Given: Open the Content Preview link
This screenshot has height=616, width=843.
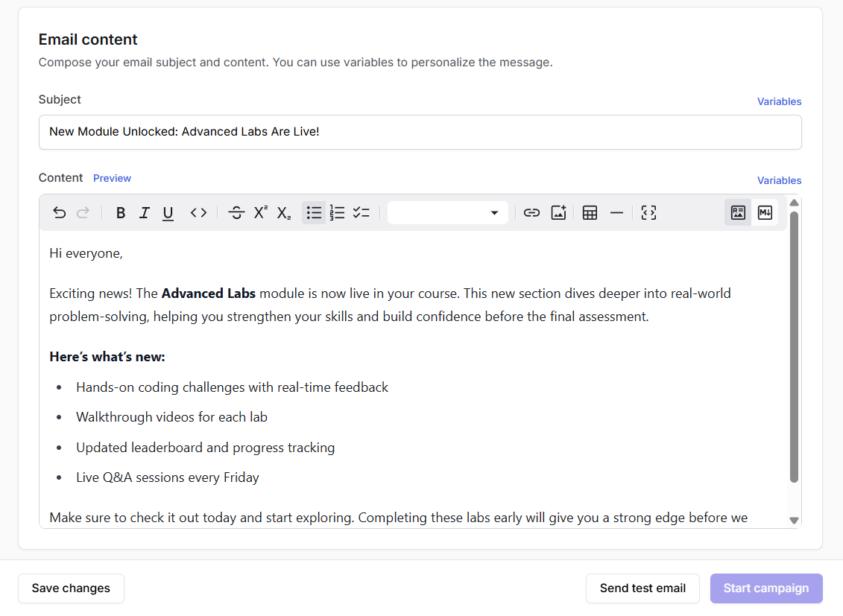Looking at the screenshot, I should pos(112,178).
